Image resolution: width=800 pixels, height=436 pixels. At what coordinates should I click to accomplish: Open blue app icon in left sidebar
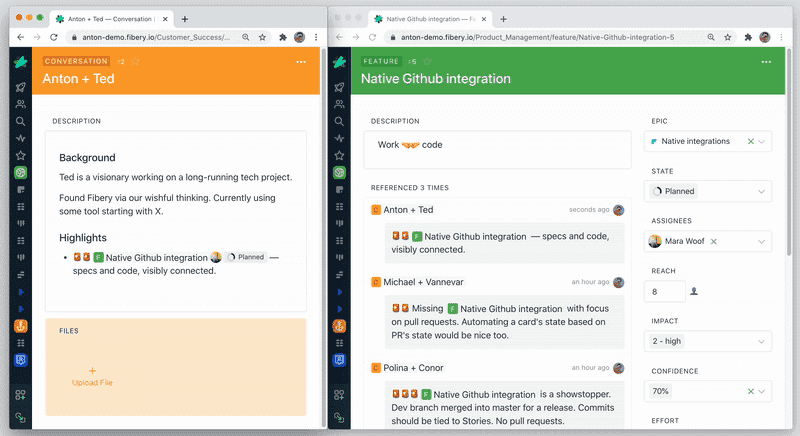[20, 360]
